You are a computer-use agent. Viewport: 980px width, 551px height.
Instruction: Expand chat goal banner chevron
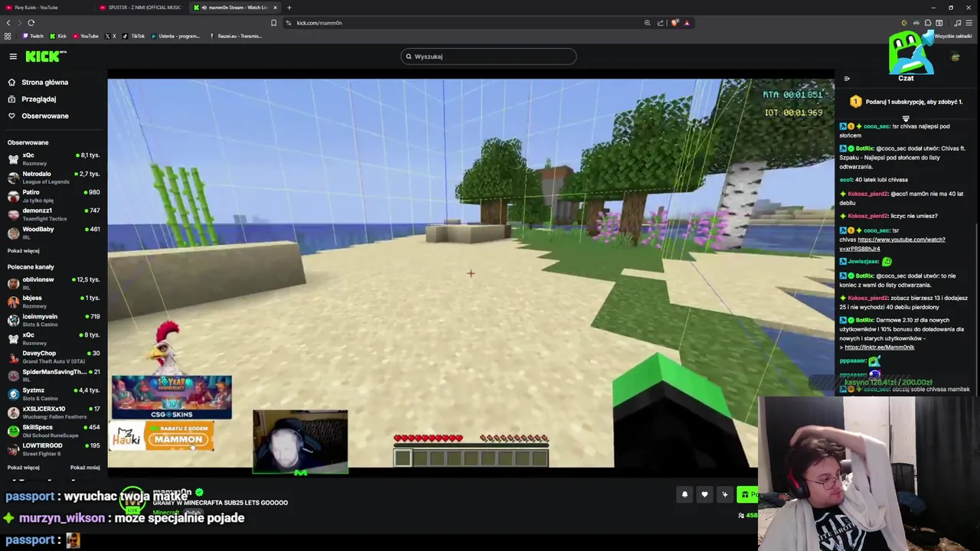(906, 119)
